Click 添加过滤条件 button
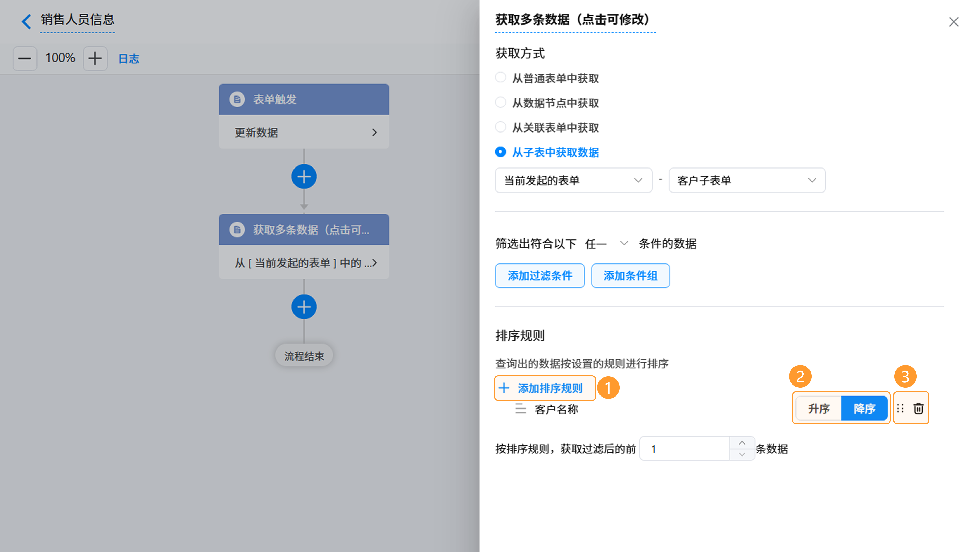 click(540, 276)
